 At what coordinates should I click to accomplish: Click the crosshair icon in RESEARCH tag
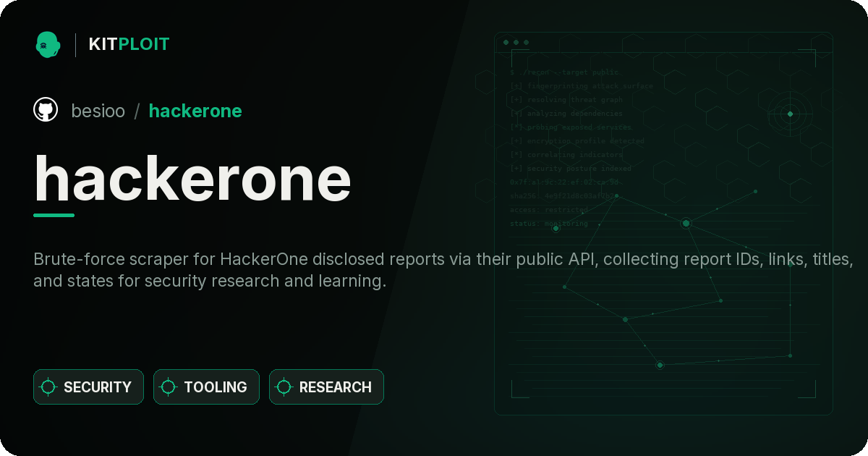coord(284,387)
